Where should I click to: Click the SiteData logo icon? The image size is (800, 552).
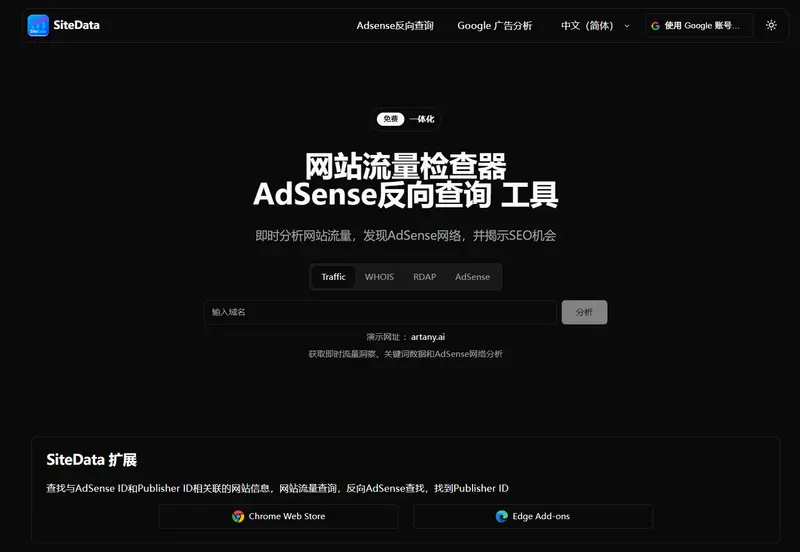(38, 25)
